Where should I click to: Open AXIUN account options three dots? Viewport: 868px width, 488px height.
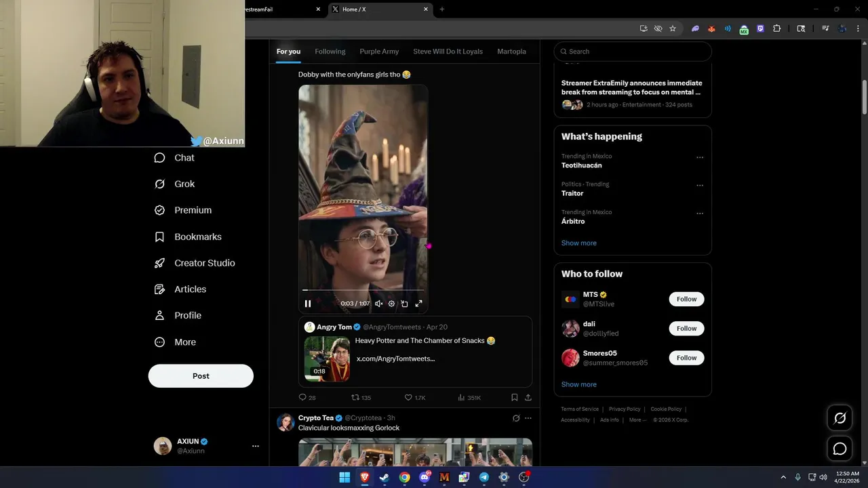pos(256,446)
